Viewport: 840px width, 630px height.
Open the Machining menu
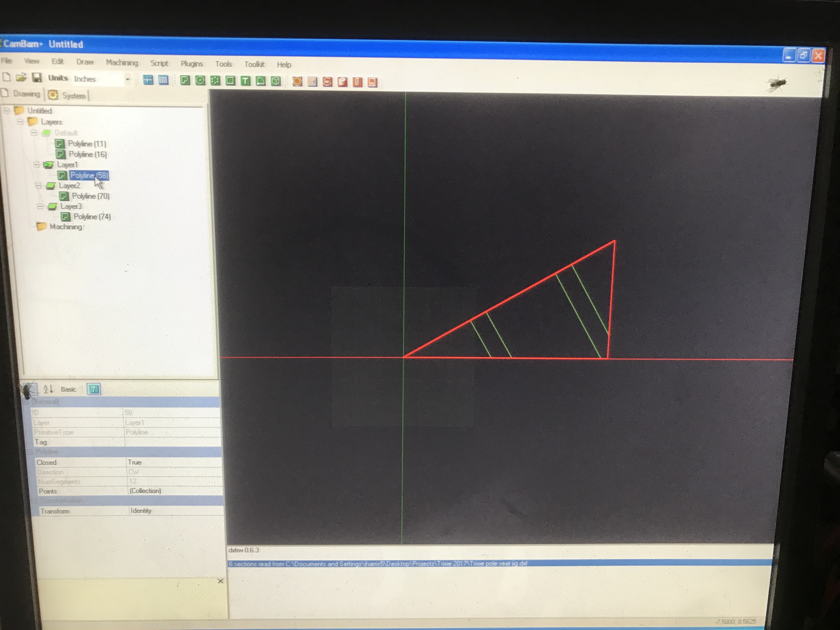click(122, 63)
